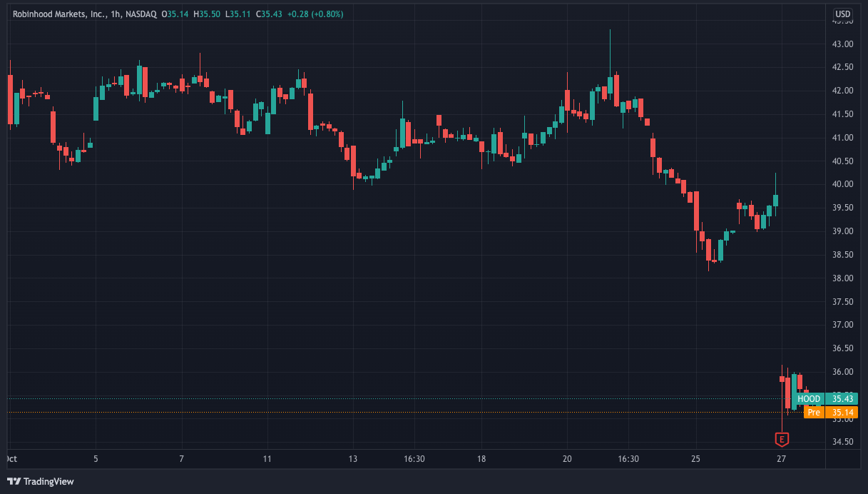Open the USD currency selector
Screen dimensions: 868x494
click(x=843, y=14)
